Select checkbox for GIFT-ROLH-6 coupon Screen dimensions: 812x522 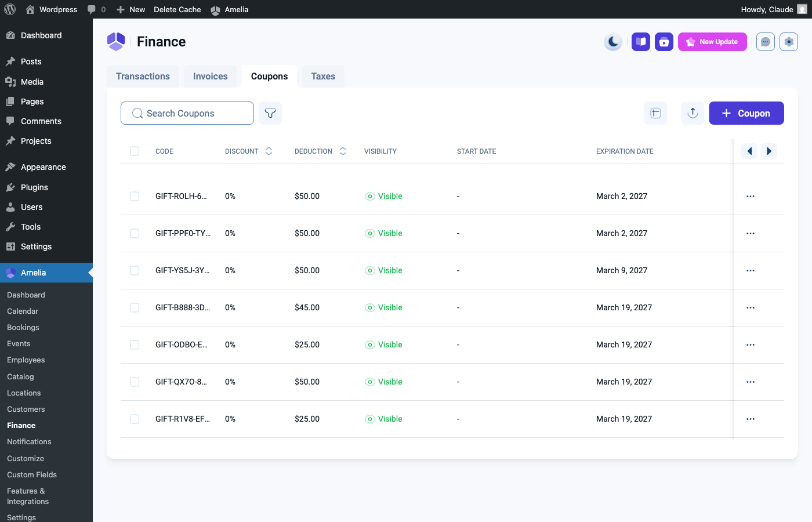point(135,197)
